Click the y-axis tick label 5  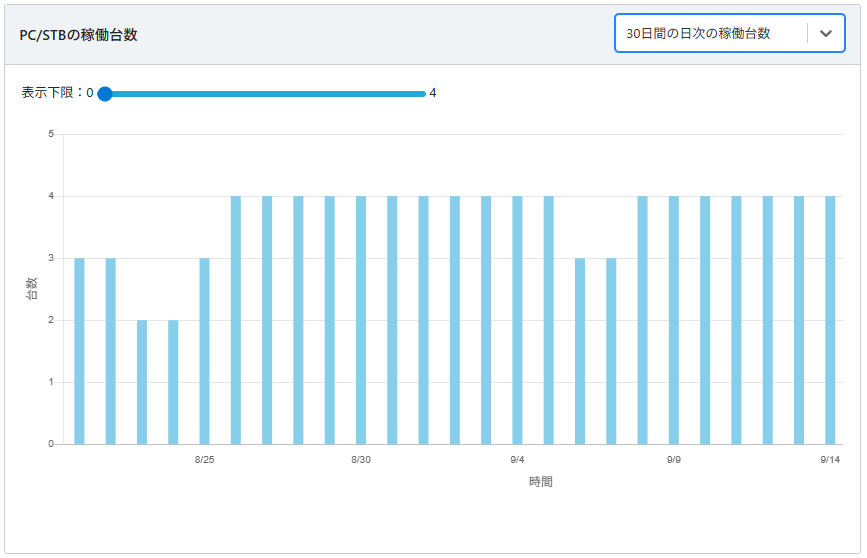(50, 134)
